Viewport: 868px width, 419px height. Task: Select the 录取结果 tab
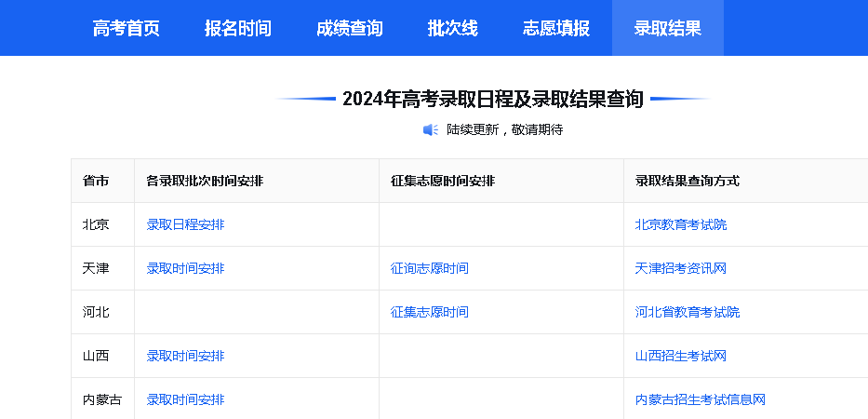(x=668, y=28)
